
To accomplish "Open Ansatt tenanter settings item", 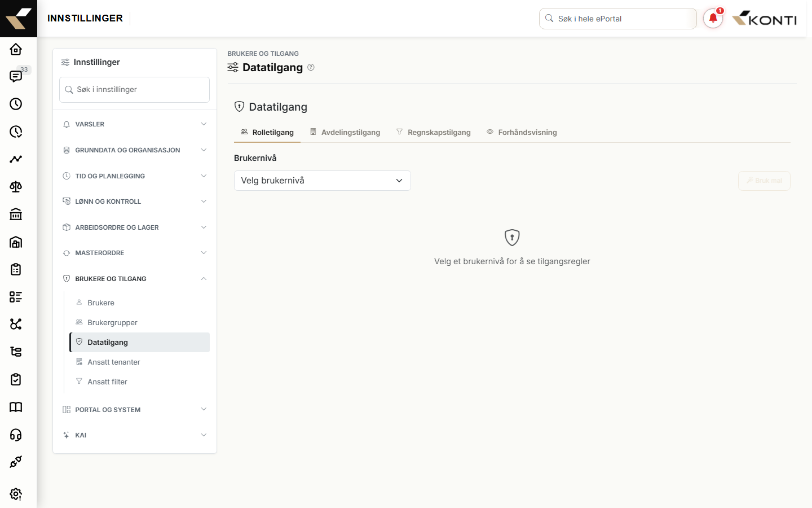I will tap(140, 362).
